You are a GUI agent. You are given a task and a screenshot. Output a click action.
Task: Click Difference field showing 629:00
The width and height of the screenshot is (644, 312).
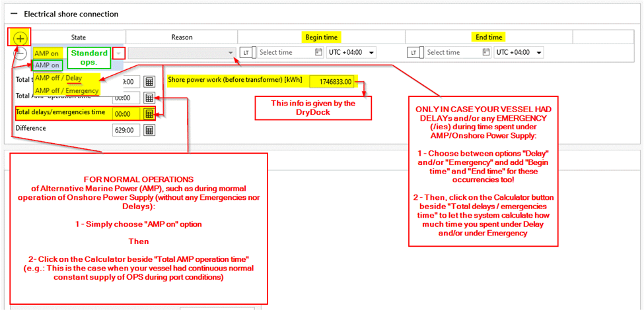pos(125,130)
